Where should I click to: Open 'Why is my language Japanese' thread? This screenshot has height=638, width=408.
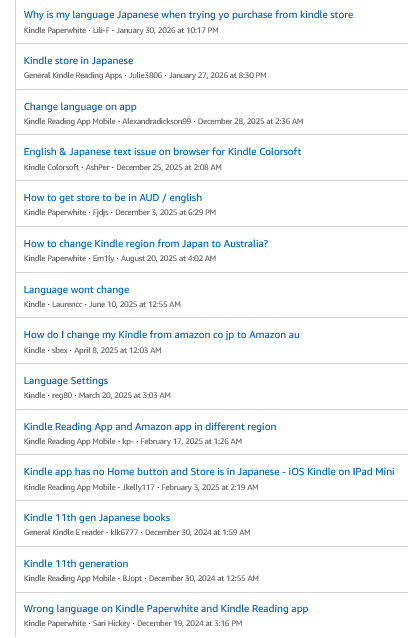click(x=188, y=15)
